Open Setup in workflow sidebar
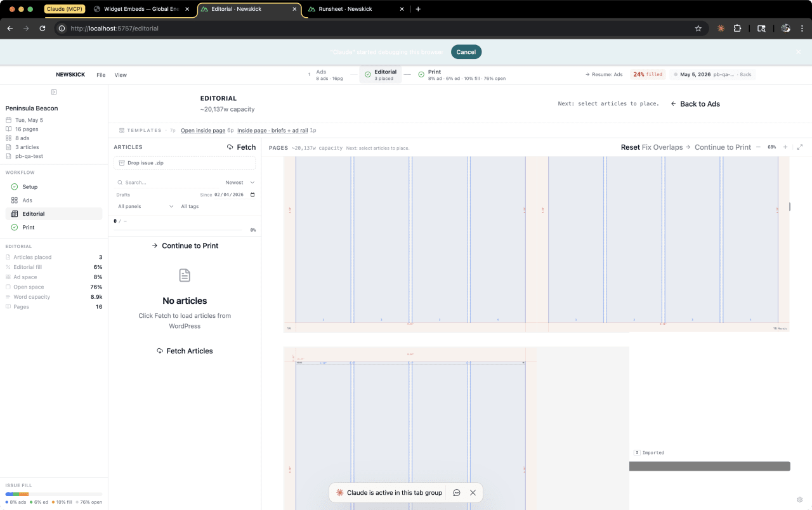The width and height of the screenshot is (812, 510). (x=54, y=187)
